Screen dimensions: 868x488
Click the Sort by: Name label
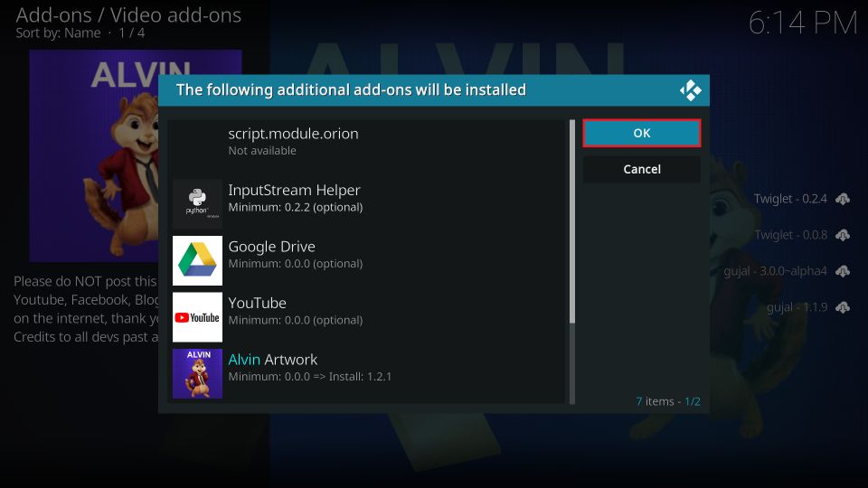[x=58, y=33]
